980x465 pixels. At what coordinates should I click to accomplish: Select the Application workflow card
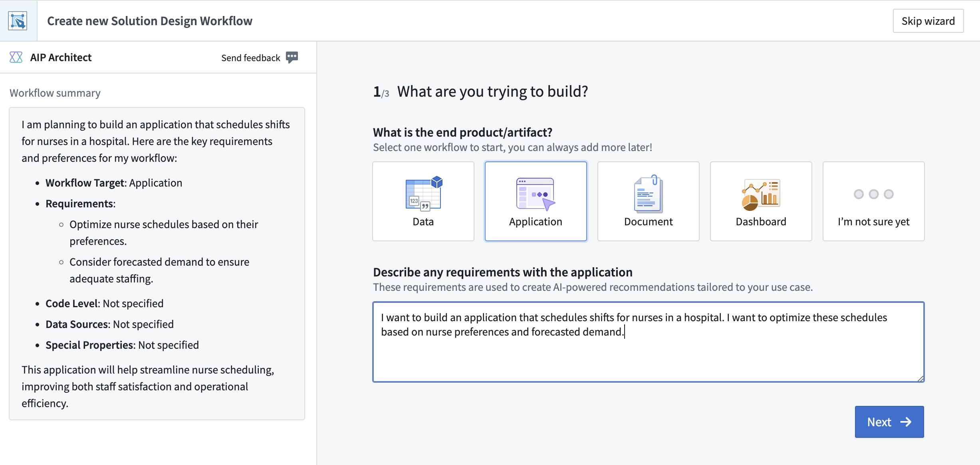[536, 201]
